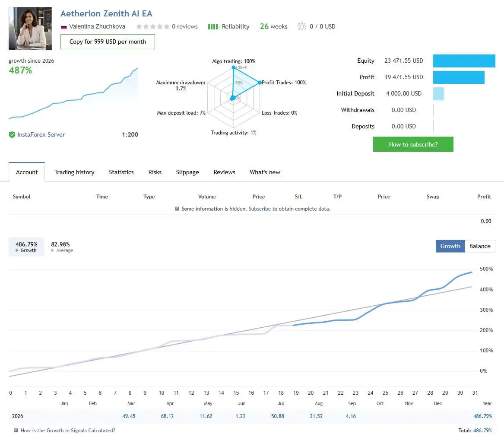Viewport: 504px width, 444px height.
Task: Click the Subscribe link in hidden info notice
Action: pos(260,208)
